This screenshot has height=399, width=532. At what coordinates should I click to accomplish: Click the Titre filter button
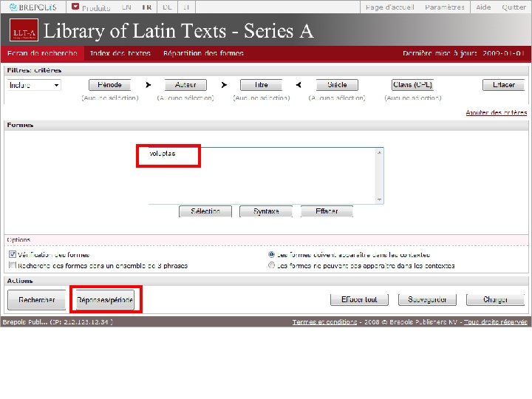click(261, 85)
